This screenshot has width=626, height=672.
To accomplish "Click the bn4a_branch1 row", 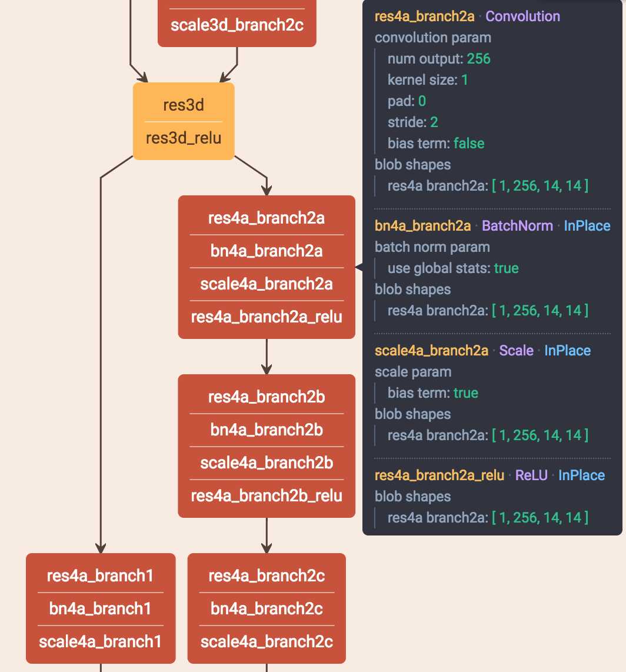I will (x=100, y=608).
